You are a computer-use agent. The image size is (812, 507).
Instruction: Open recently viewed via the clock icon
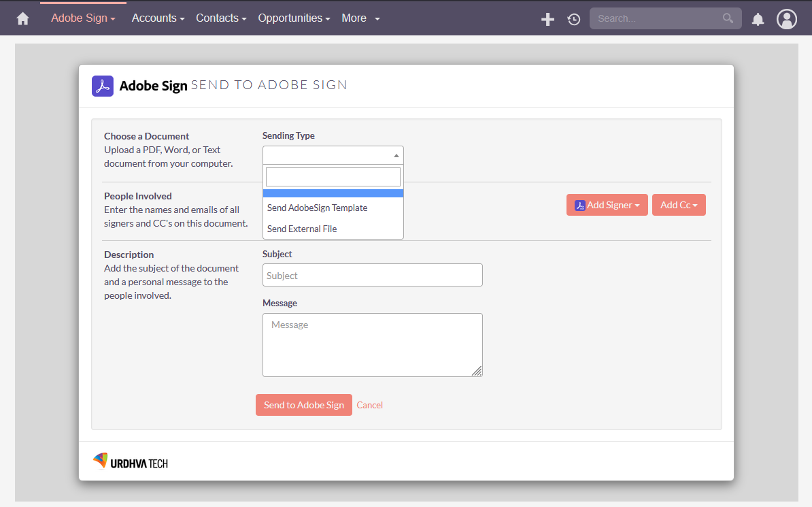pyautogui.click(x=573, y=18)
